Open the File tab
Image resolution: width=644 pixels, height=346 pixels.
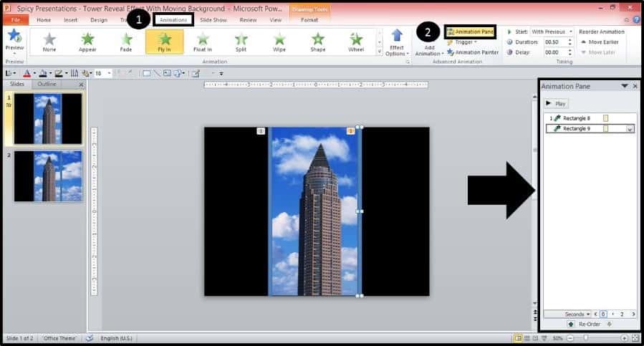coord(16,20)
